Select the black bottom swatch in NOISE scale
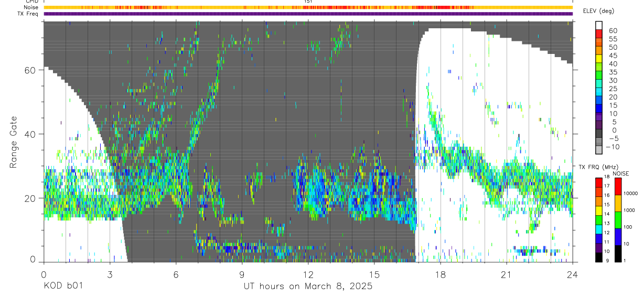This screenshot has height=297, width=644. (618, 254)
